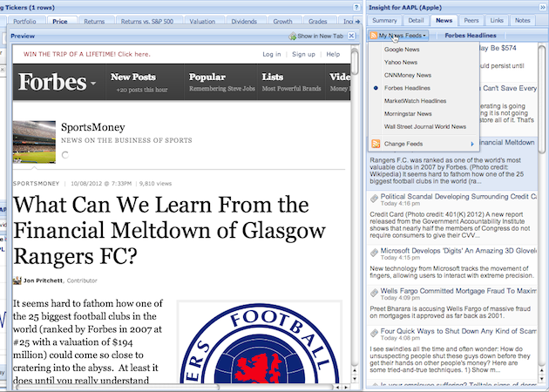Open Four Quick Ways to Shut Down headline
Image resolution: width=549 pixels, height=392 pixels.
(458, 331)
